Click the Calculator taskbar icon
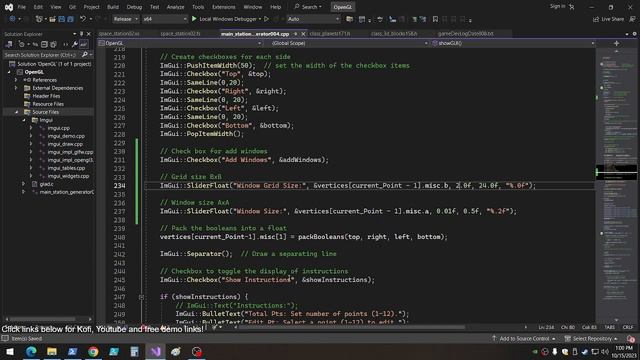Image resolution: width=640 pixels, height=360 pixels. point(134,351)
